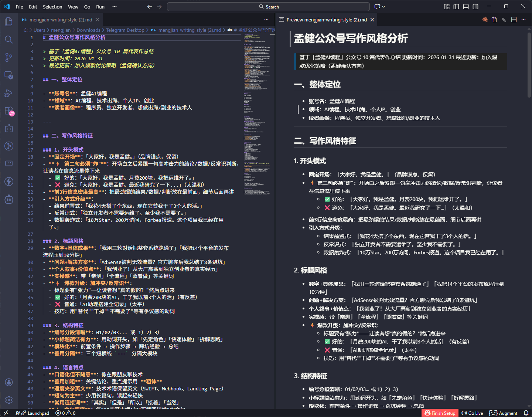The height and width of the screenshot is (417, 532).
Task: Open the Extensions view
Action: [x=9, y=111]
